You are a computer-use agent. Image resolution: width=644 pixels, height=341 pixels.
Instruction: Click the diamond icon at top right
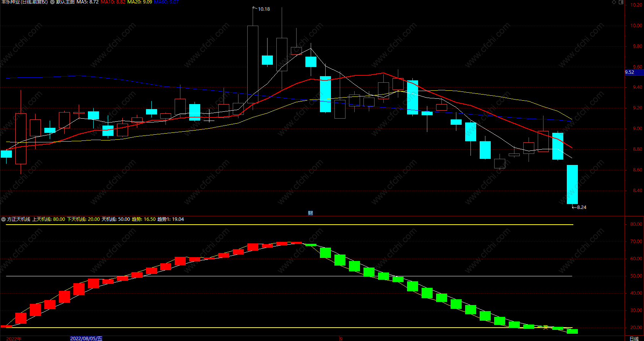pos(614,2)
